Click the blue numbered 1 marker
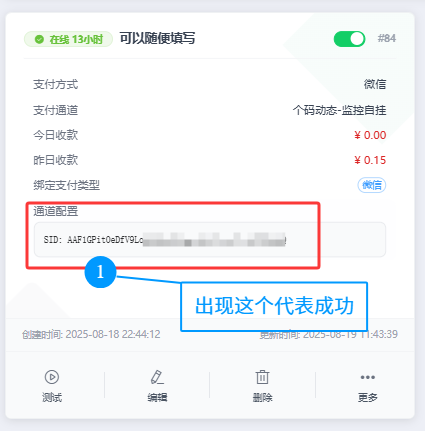This screenshot has height=431, width=425. tap(100, 272)
